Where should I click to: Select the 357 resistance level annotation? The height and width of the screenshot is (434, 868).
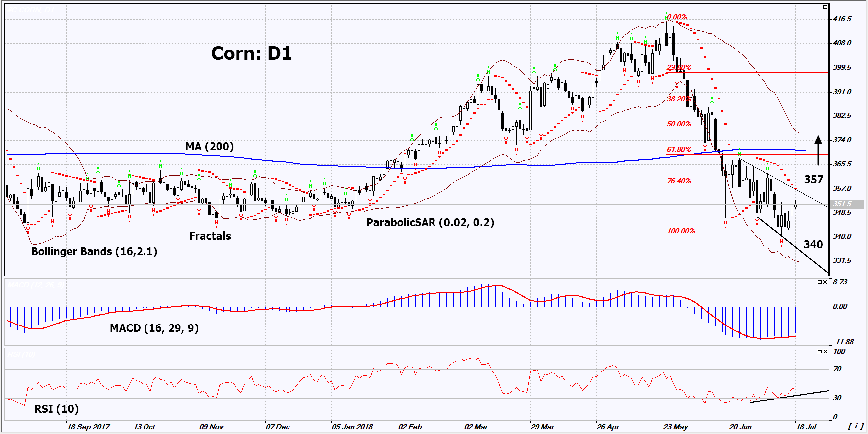click(813, 179)
